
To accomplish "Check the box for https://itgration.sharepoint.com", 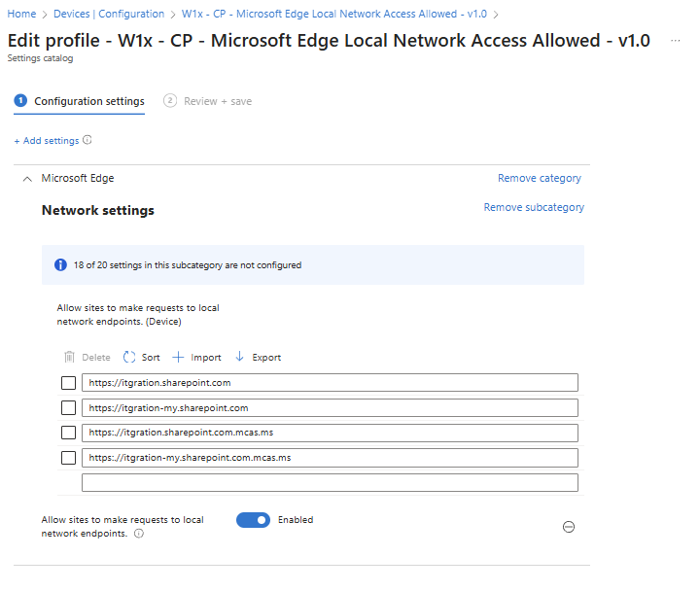I will 68,383.
